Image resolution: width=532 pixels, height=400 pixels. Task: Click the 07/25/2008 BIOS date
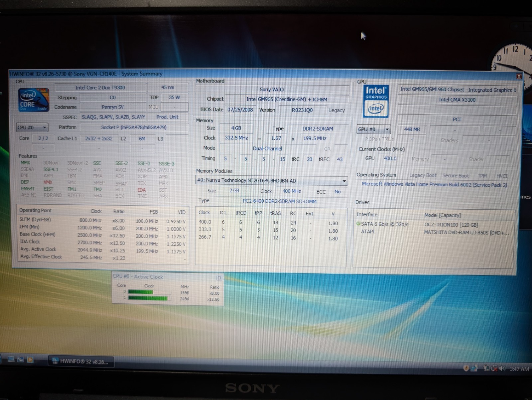point(240,110)
